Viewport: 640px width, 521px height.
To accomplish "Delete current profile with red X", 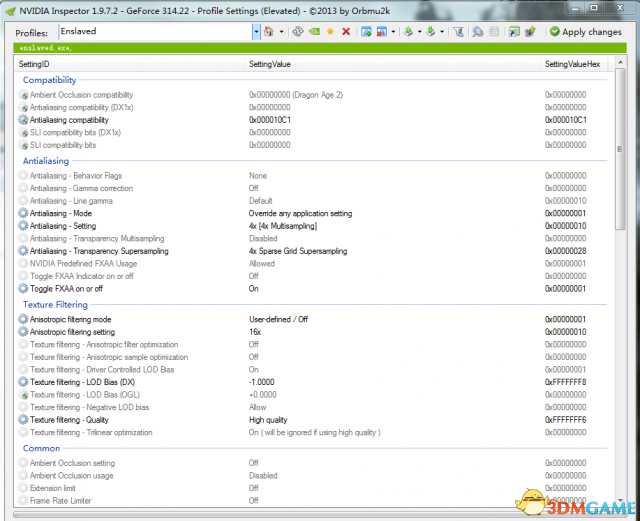I will point(346,32).
